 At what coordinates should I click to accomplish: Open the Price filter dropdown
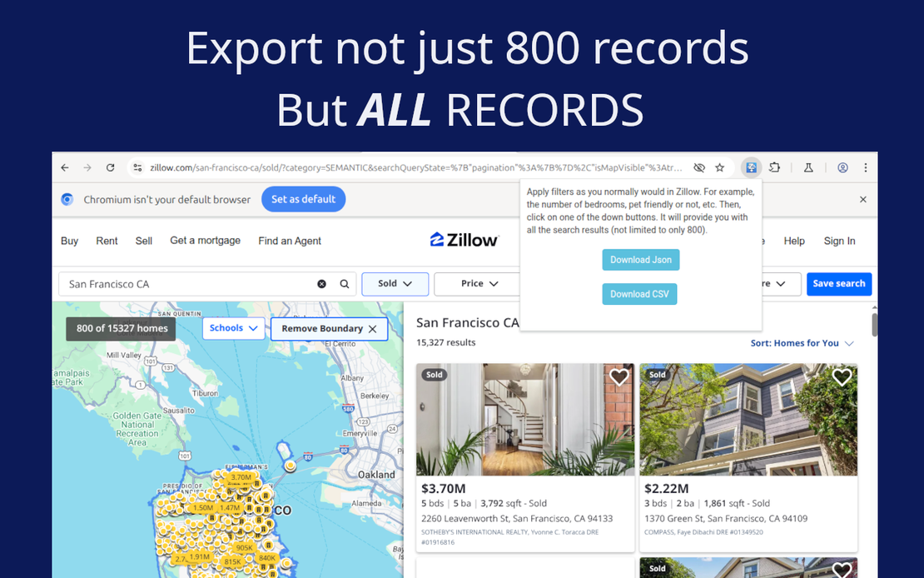(x=479, y=284)
